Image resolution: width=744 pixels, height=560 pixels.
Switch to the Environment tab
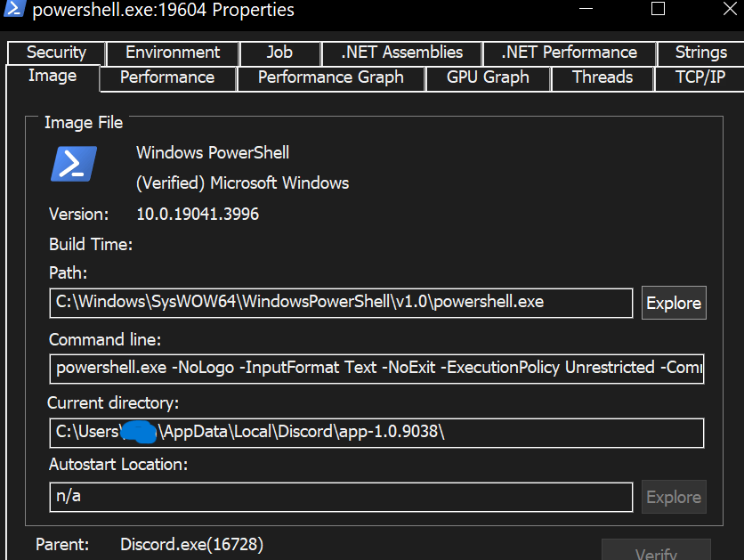[x=173, y=53]
